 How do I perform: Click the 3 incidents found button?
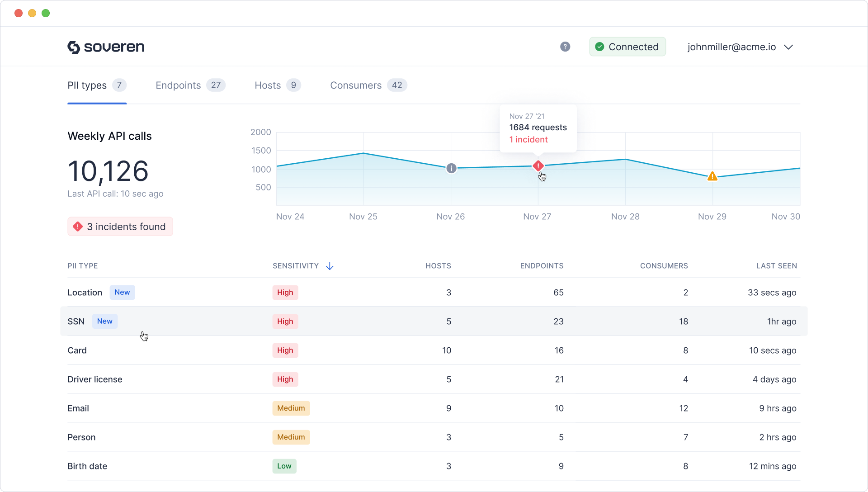click(120, 227)
